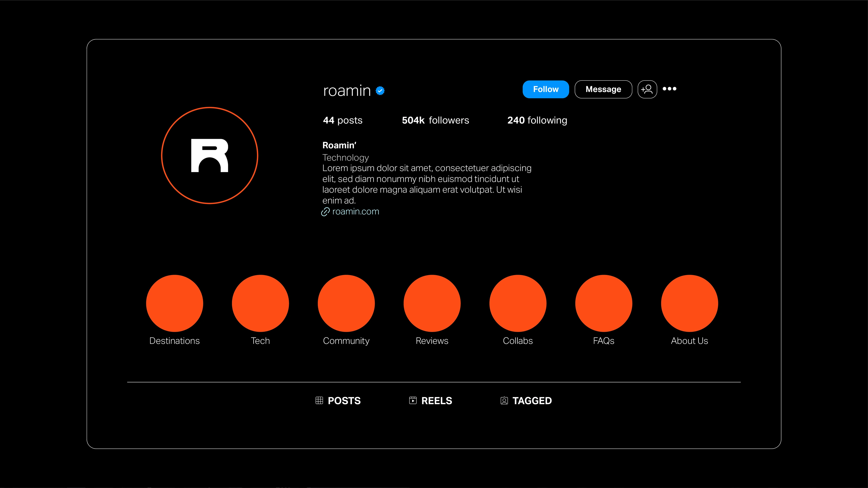Click the About Us highlight label
868x488 pixels.
689,341
